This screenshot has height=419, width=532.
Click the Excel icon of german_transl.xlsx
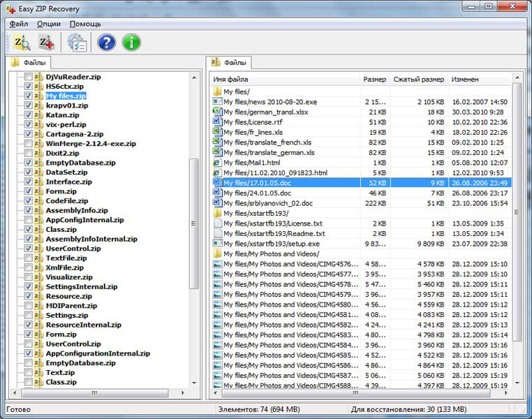(x=217, y=112)
